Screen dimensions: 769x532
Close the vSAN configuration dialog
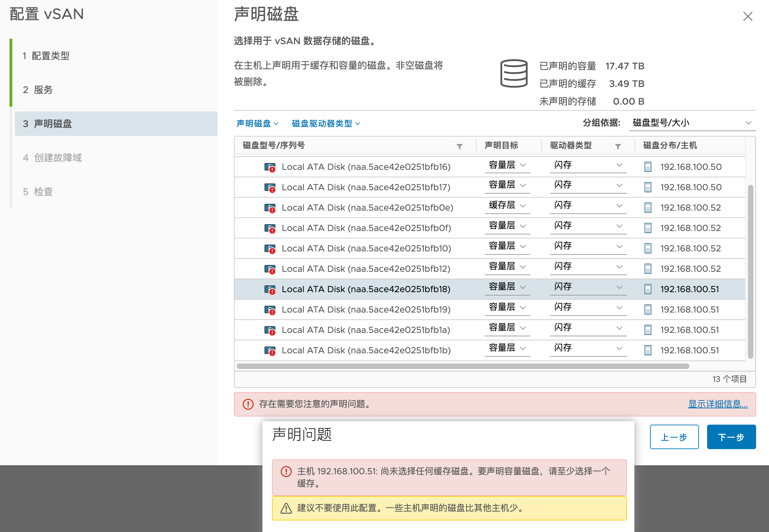[x=748, y=16]
